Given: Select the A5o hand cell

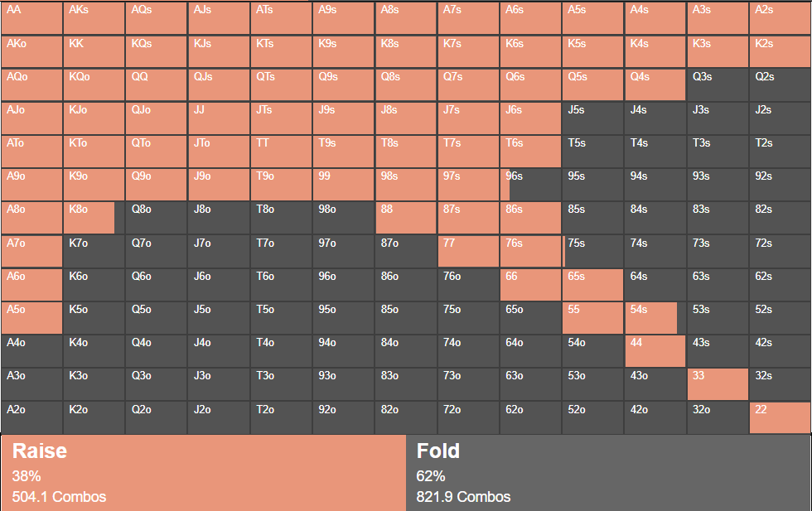Looking at the screenshot, I should point(31,317).
